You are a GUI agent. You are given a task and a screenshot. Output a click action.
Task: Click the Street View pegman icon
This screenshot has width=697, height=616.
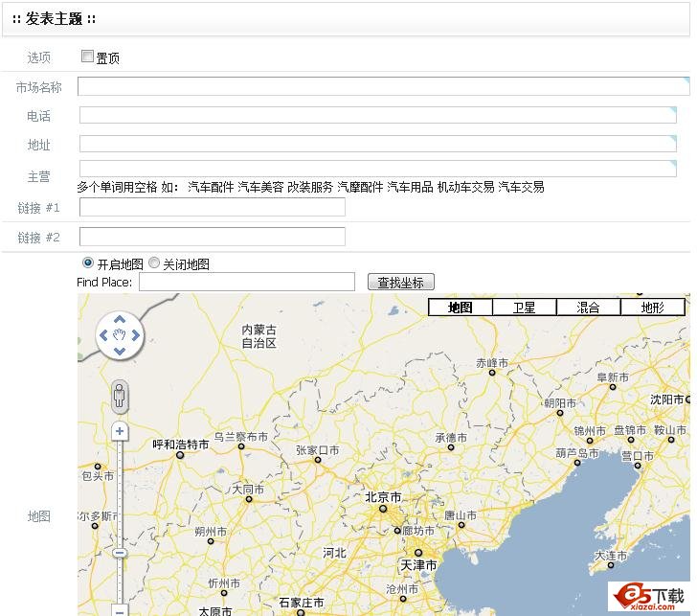coord(120,395)
